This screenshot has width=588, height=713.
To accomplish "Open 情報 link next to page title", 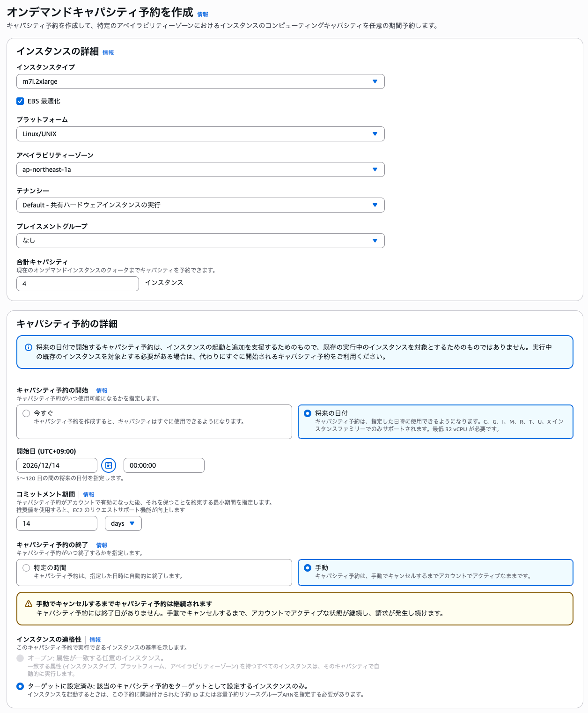I will (203, 15).
